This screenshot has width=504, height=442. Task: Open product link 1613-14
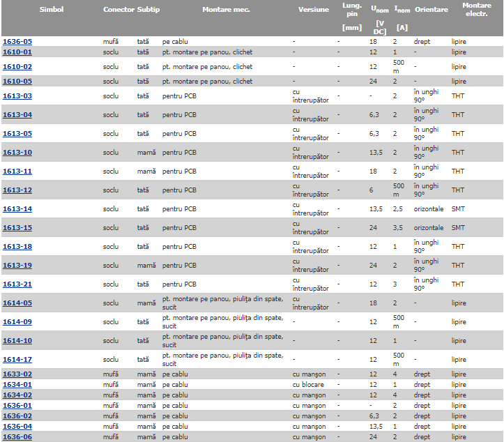coord(17,209)
